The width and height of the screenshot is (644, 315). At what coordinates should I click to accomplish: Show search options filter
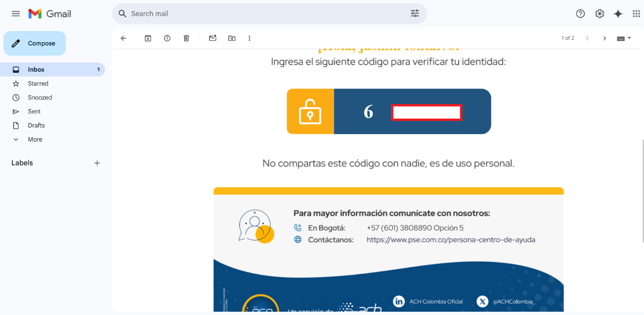pyautogui.click(x=414, y=14)
